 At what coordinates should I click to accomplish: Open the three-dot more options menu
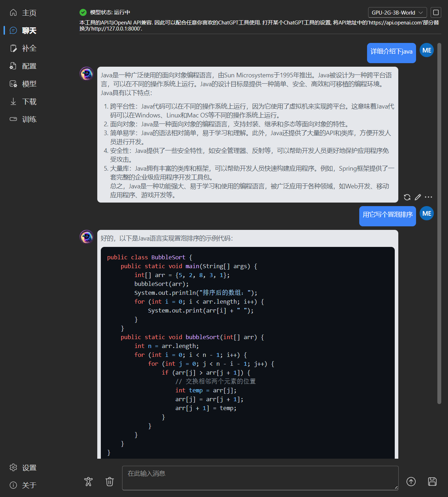[428, 197]
